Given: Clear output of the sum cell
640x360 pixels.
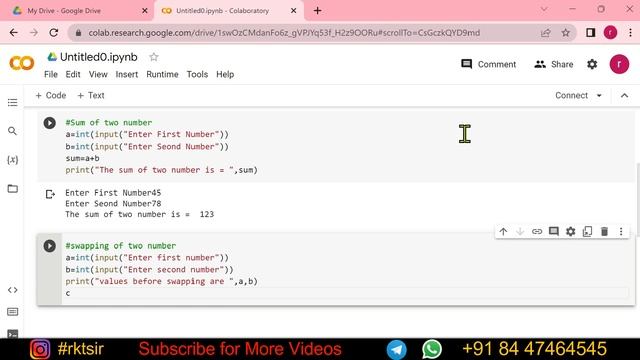Looking at the screenshot, I should coord(50,194).
